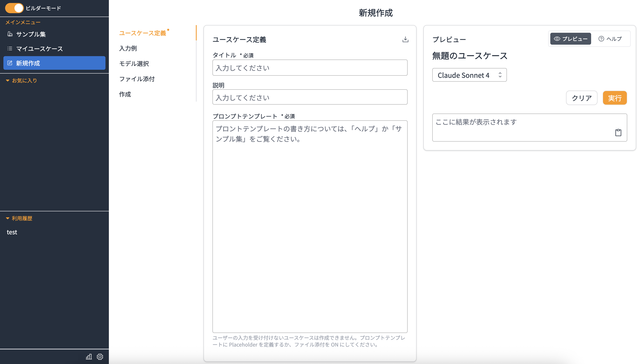Image resolution: width=643 pixels, height=364 pixels.
Task: Click the マイユースケース list icon
Action: click(10, 48)
